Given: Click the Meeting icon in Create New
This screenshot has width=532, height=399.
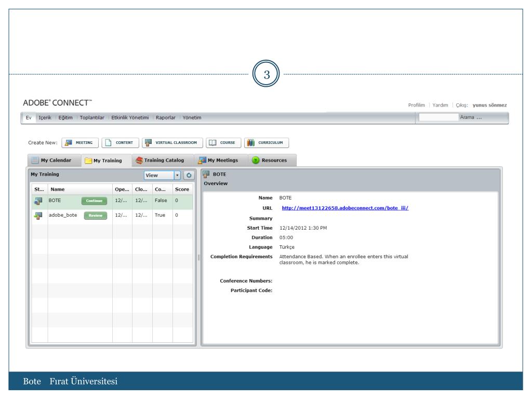Looking at the screenshot, I should click(69, 143).
